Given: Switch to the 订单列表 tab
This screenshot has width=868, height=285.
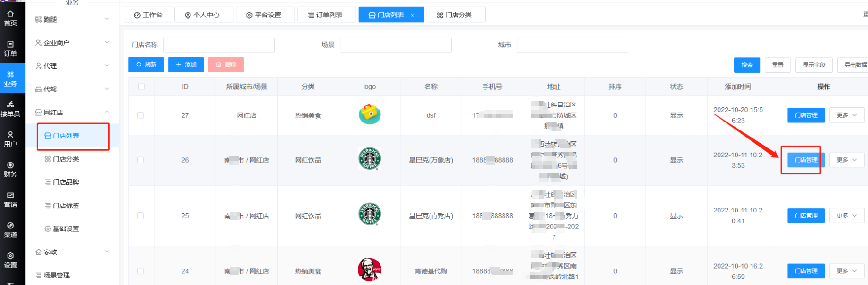Looking at the screenshot, I should [325, 15].
